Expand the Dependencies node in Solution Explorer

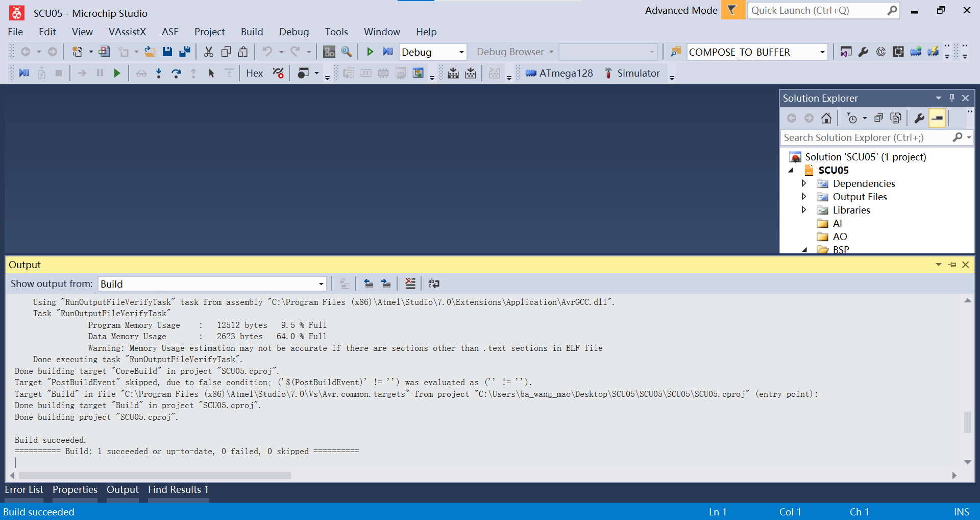(804, 183)
